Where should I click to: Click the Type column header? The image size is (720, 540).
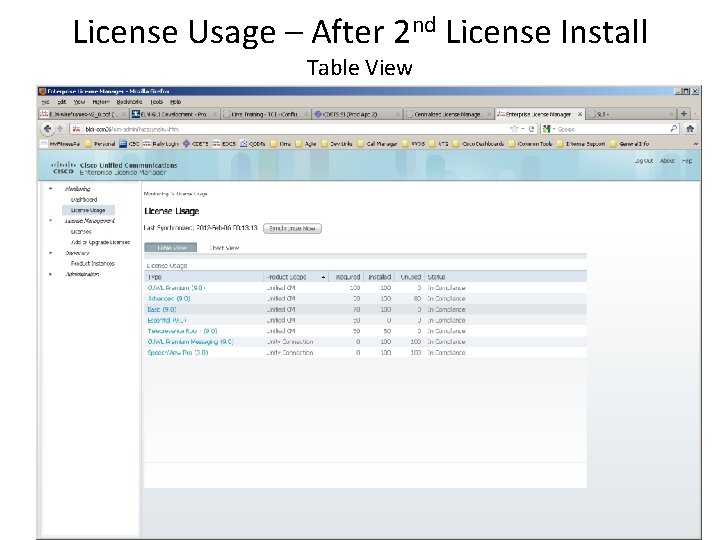coord(204,277)
